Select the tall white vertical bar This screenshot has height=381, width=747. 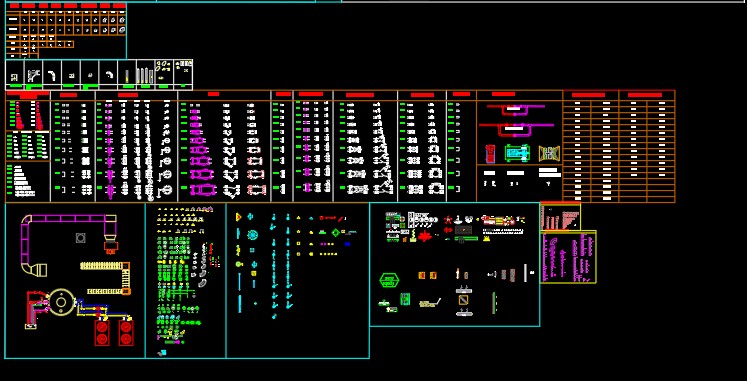click(x=525, y=273)
